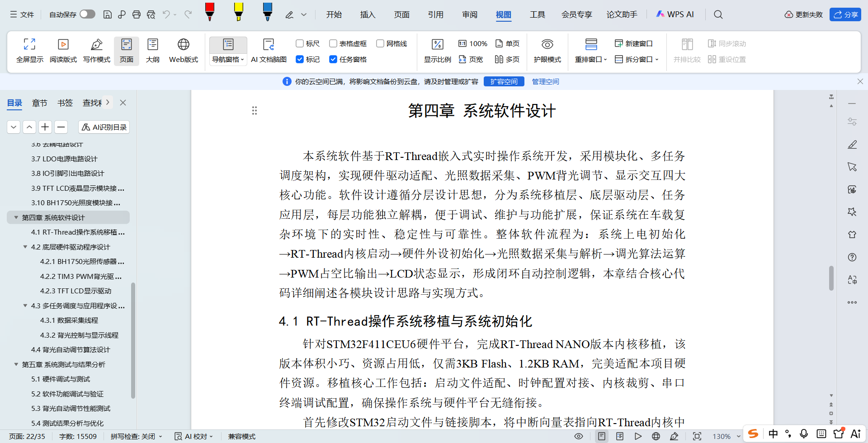Activate writing mode view

(x=96, y=50)
